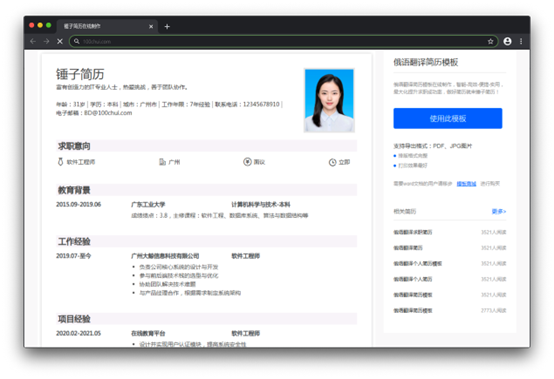Click the 支持导出格式：PDF、JPG图片 text
Image resolution: width=554 pixels, height=379 pixels.
[x=433, y=146]
